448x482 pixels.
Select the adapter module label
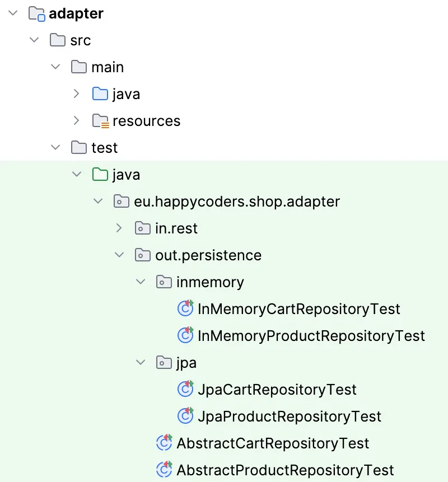76,14
